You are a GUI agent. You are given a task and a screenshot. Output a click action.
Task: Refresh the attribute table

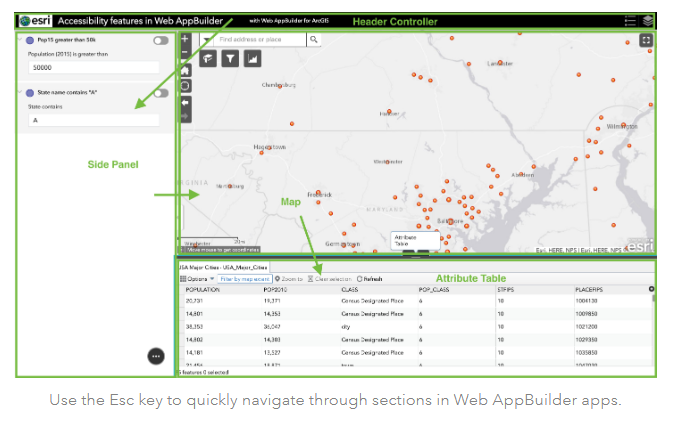[x=370, y=279]
